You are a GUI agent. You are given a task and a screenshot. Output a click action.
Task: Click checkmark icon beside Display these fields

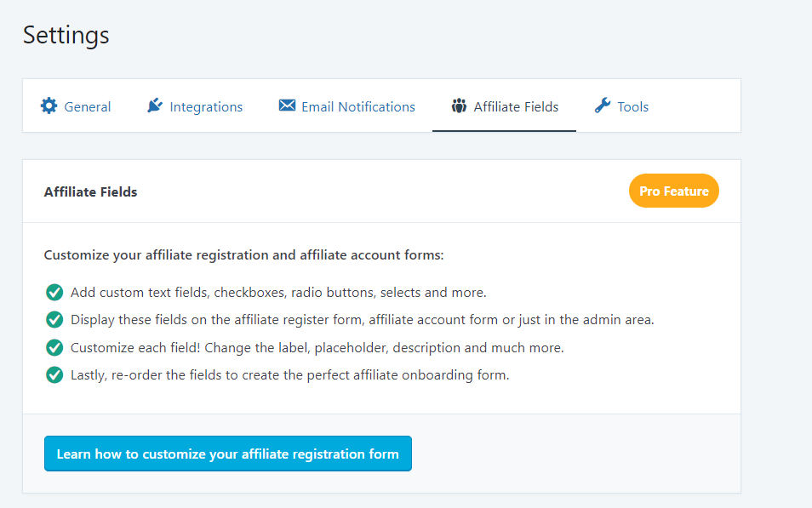pos(54,319)
